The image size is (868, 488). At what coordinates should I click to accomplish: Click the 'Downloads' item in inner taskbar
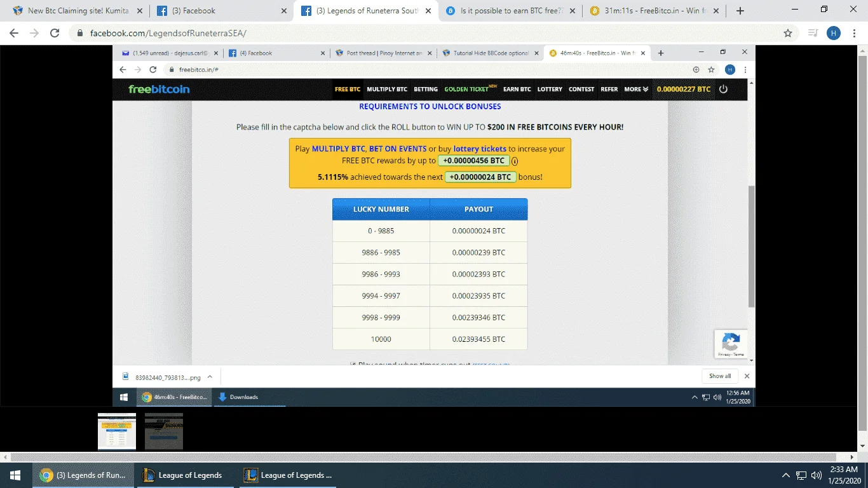(249, 397)
